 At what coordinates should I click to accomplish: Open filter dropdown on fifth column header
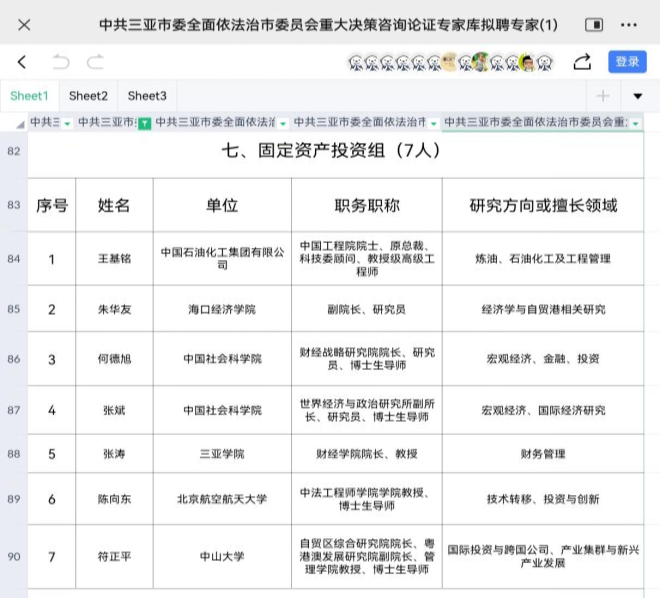[x=635, y=124]
